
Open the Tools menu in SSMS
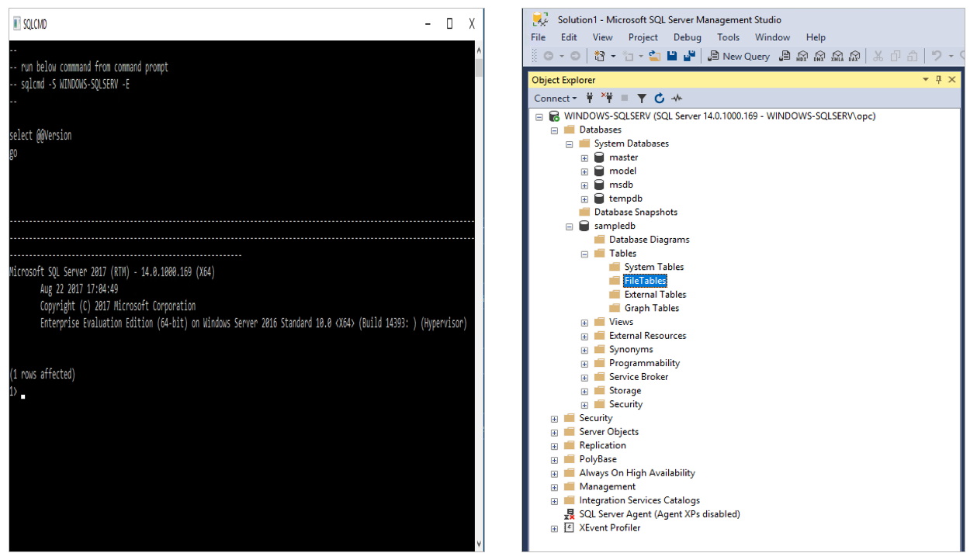(x=729, y=37)
